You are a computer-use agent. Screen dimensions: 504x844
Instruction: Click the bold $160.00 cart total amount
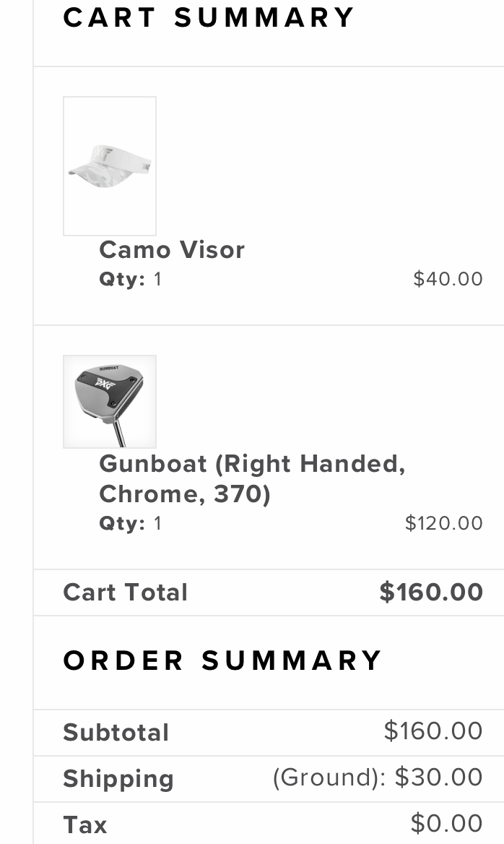431,593
